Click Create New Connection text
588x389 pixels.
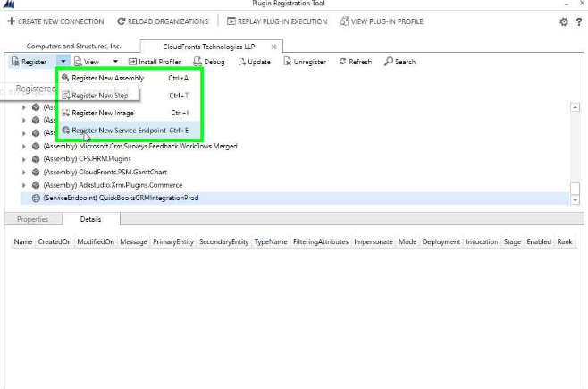[61, 21]
